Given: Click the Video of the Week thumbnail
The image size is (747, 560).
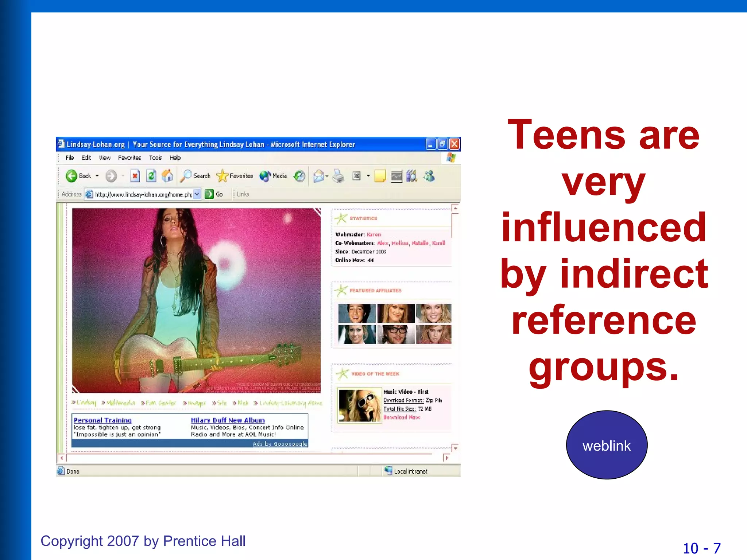Looking at the screenshot, I should coord(359,405).
